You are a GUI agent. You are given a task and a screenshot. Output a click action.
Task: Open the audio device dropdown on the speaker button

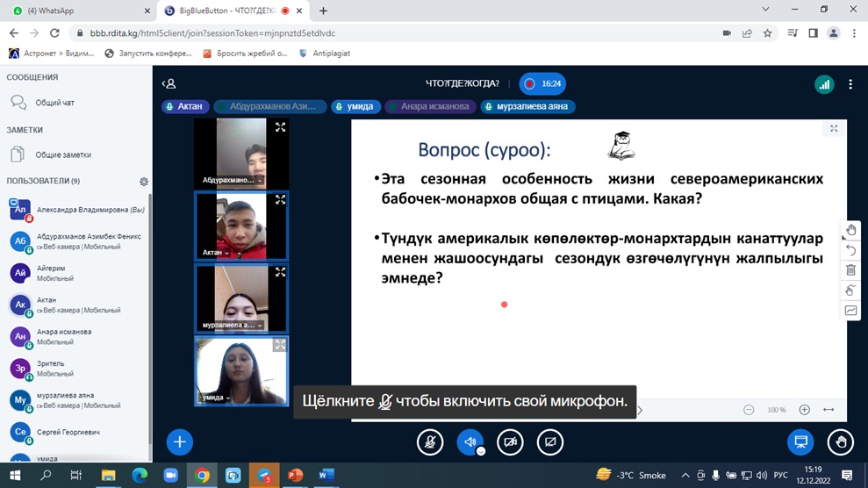[481, 451]
